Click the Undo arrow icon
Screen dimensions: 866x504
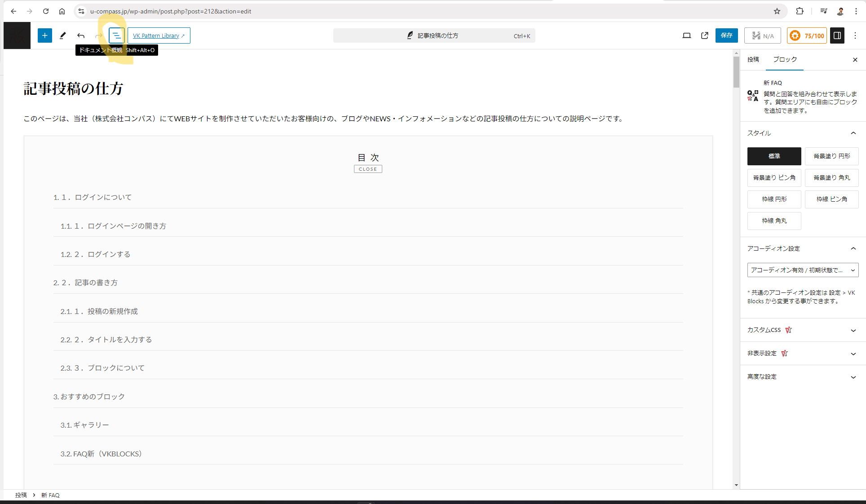click(x=81, y=35)
